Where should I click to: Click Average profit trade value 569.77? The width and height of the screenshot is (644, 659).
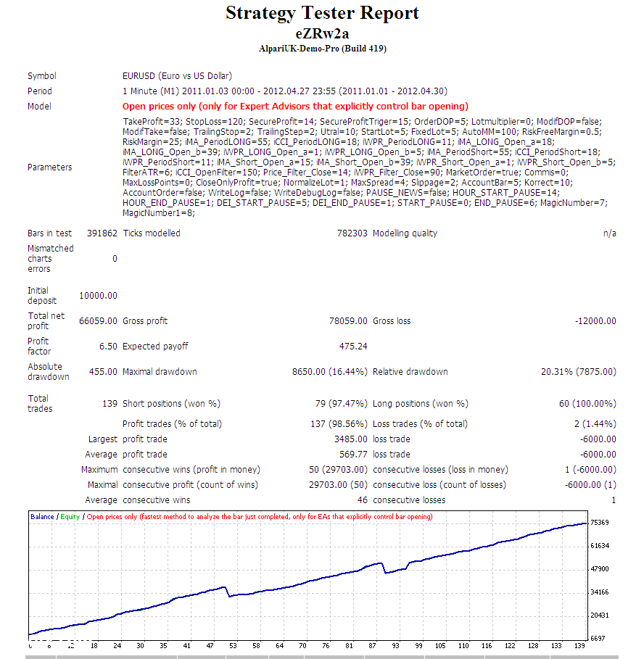[353, 455]
